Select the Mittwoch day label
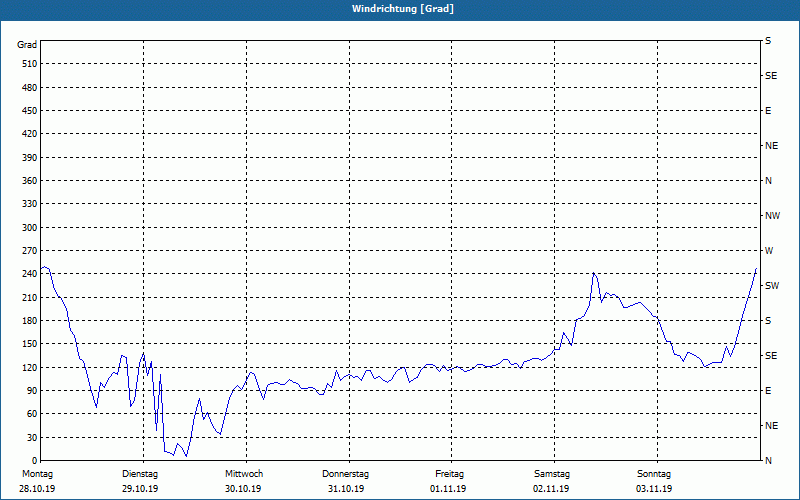This screenshot has height=500, width=800. pos(244,474)
